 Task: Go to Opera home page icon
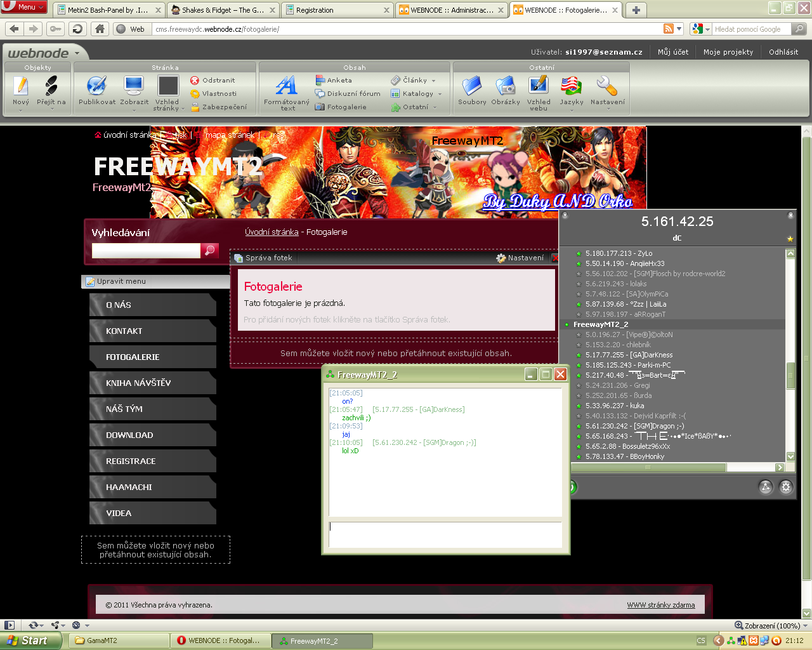100,29
